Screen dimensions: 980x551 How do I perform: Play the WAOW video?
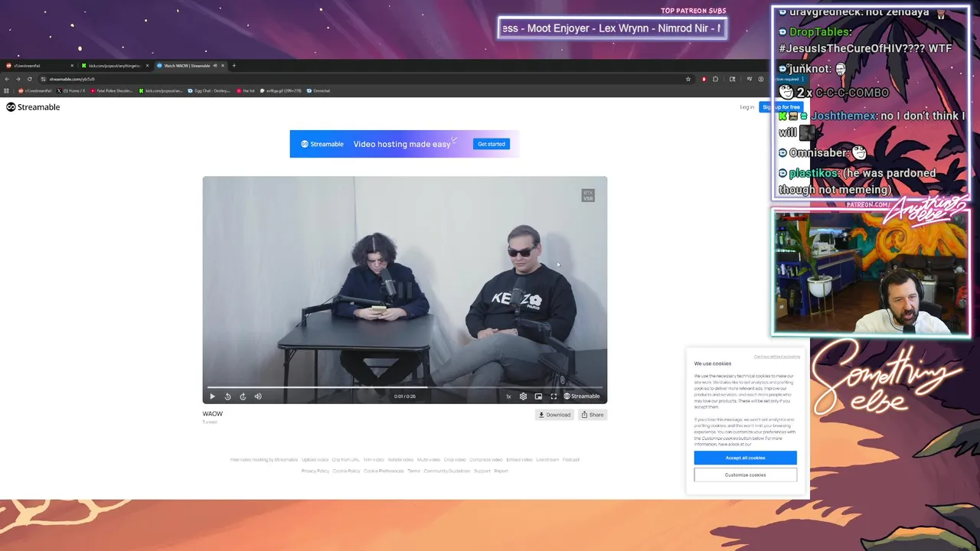click(212, 396)
